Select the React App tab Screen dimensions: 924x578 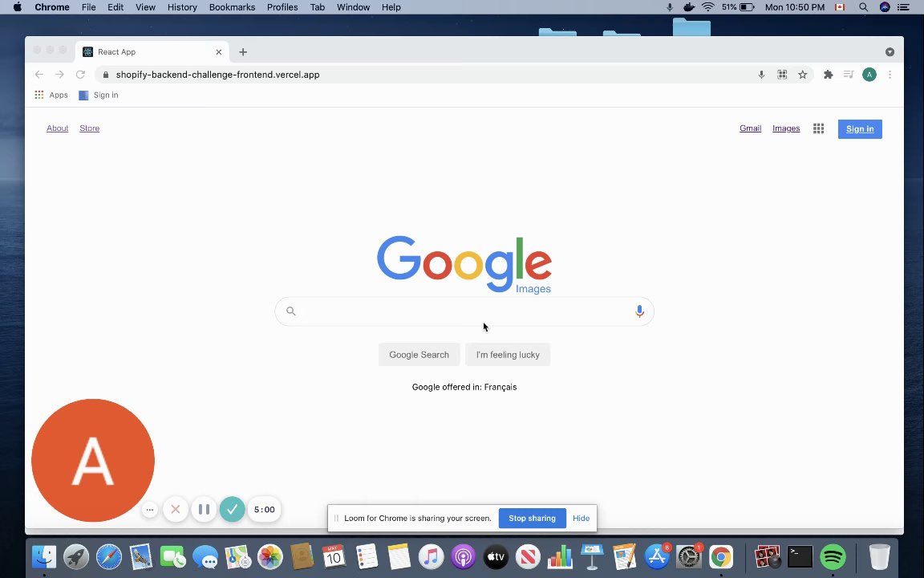152,52
